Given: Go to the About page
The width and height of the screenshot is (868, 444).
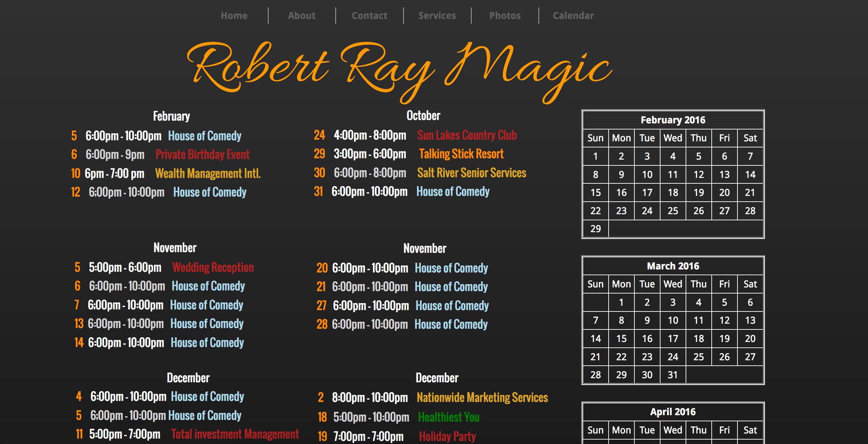Looking at the screenshot, I should (302, 16).
